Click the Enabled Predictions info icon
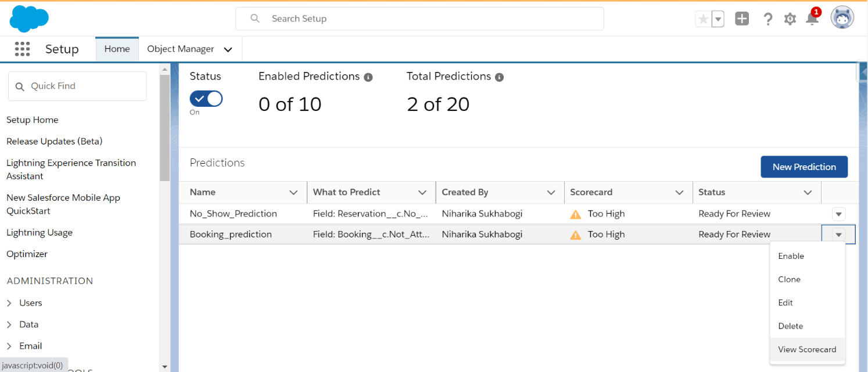This screenshot has width=868, height=372. [x=368, y=77]
